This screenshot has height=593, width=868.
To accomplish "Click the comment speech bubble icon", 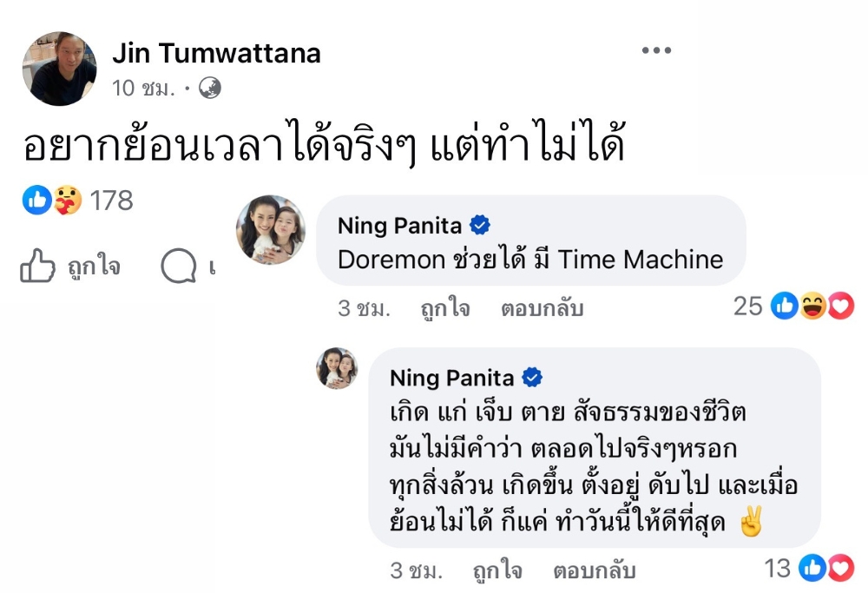I will [x=179, y=267].
